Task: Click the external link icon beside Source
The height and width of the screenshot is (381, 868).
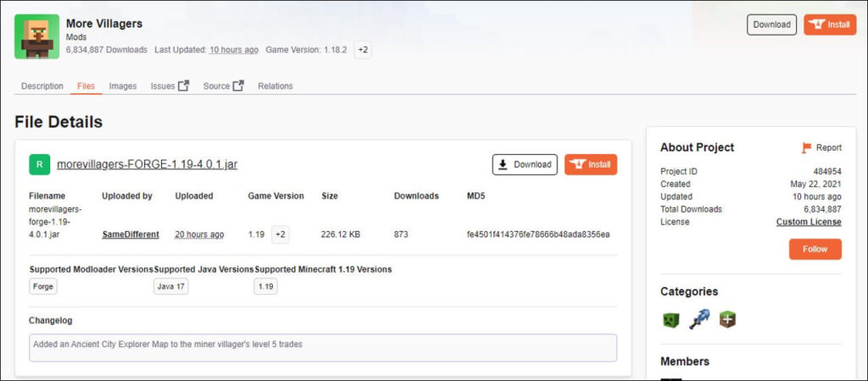Action: (238, 86)
